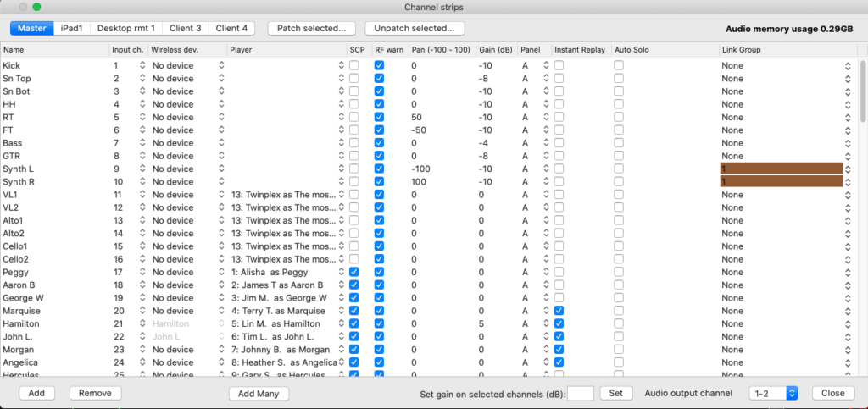Open Wireless dev. selector for GTR
Screen dimensions: 868x409
[x=221, y=156]
